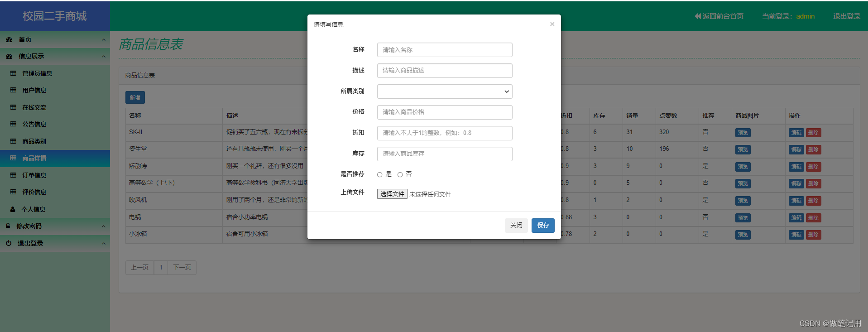Image resolution: width=868 pixels, height=332 pixels.
Task: Click 退出登录 in the top bar
Action: (847, 16)
